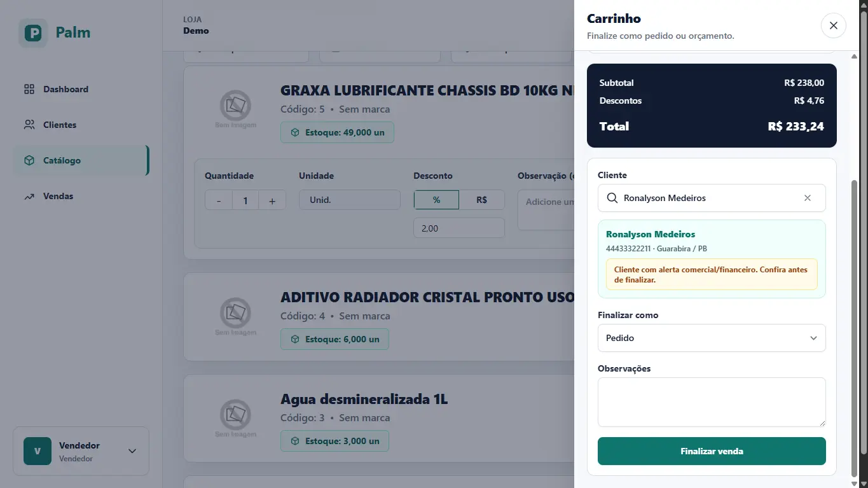Expand the Vendedor user menu chevron

132,451
